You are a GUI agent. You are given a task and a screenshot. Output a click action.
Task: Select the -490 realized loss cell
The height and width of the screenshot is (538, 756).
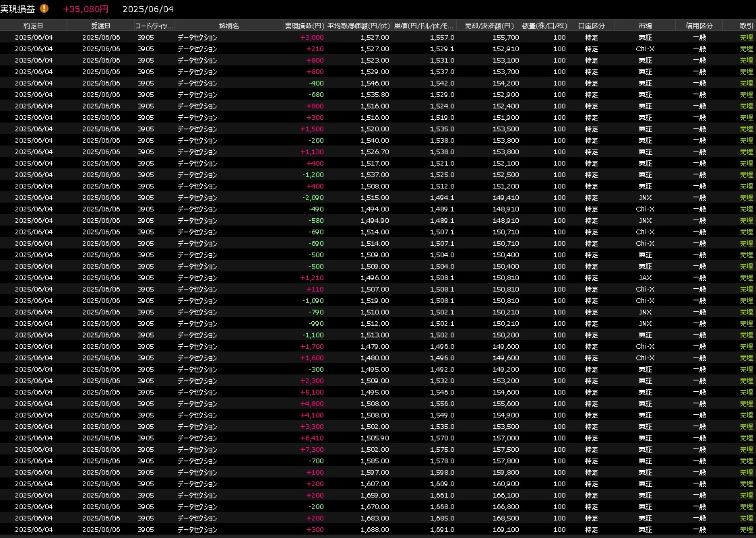tap(316, 209)
